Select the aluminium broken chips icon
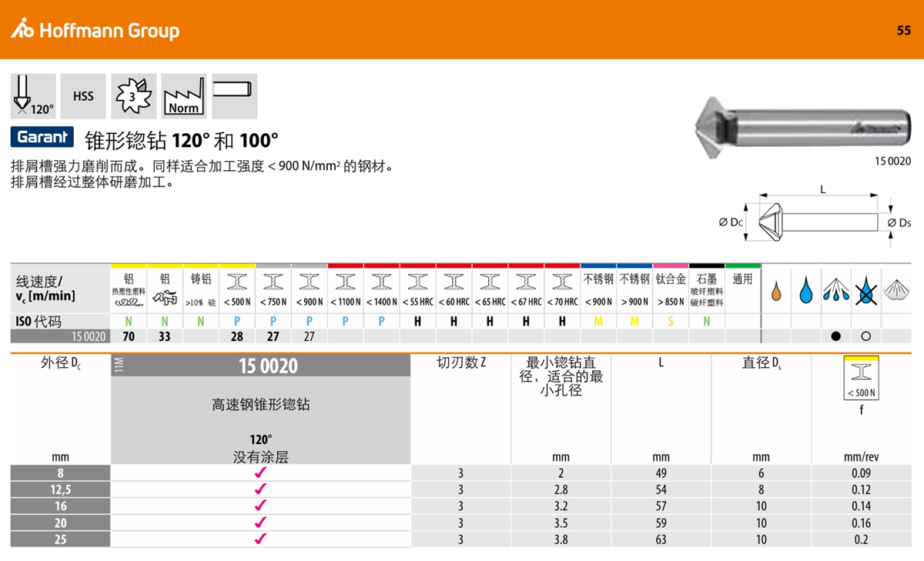 [x=164, y=299]
